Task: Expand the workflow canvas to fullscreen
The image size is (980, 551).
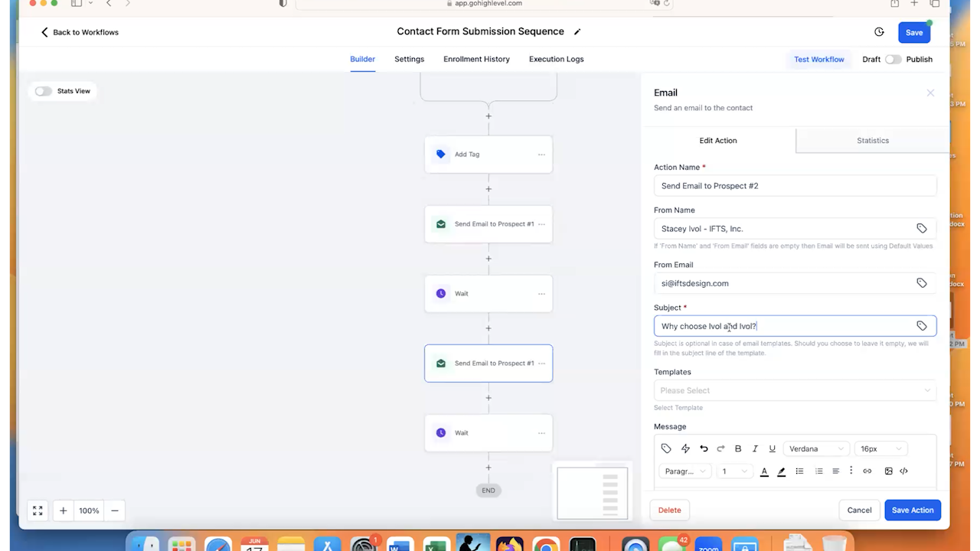Action: (37, 510)
